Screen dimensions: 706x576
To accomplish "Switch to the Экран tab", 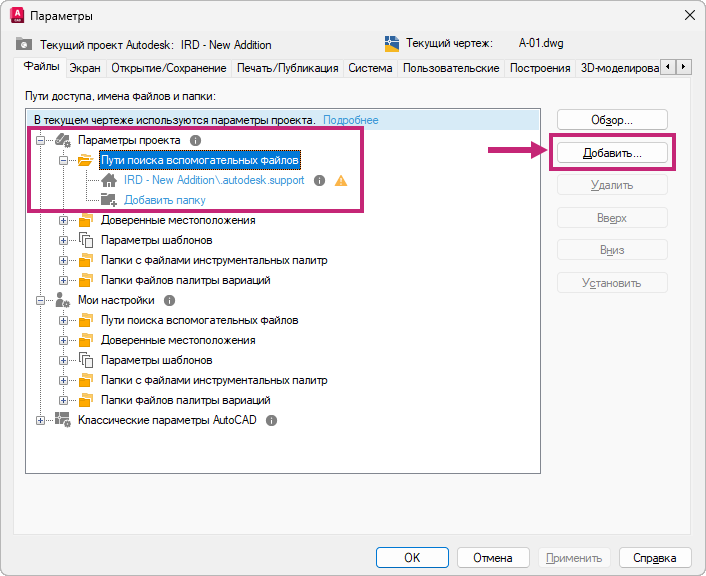I will point(85,68).
